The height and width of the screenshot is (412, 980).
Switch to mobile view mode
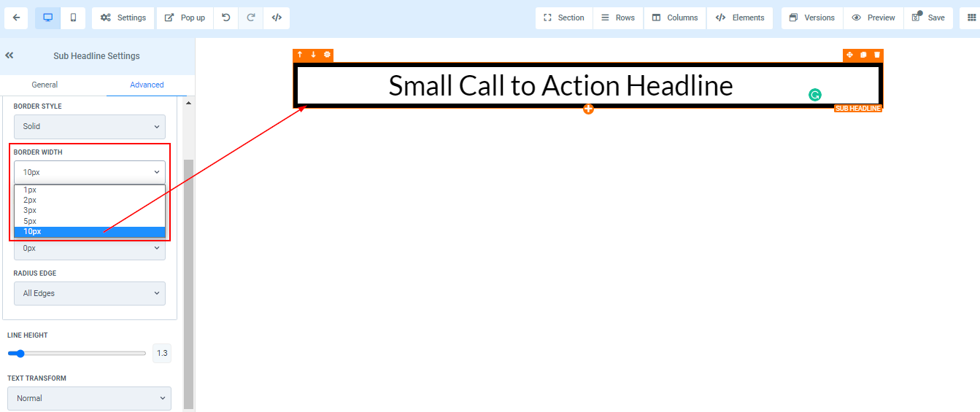tap(73, 18)
